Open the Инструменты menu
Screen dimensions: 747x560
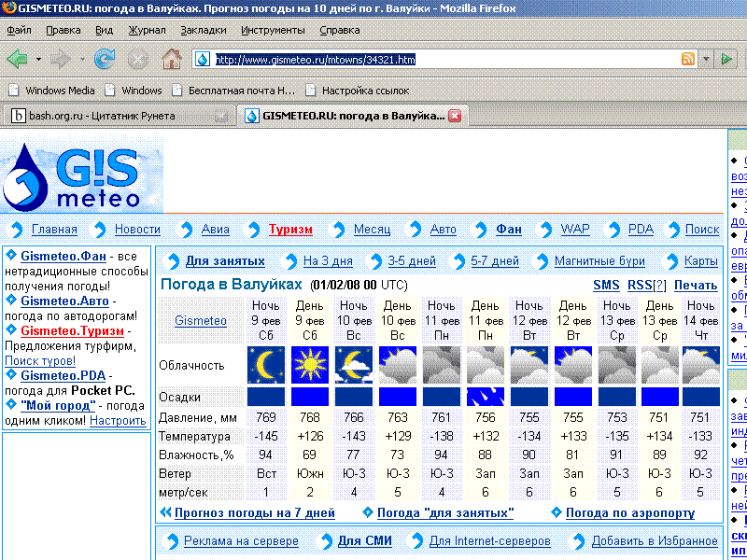click(273, 30)
